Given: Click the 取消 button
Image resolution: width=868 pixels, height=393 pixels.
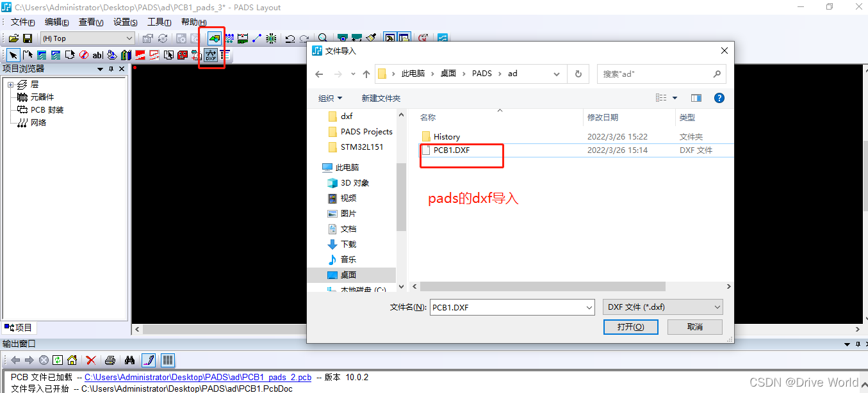Looking at the screenshot, I should click(695, 327).
